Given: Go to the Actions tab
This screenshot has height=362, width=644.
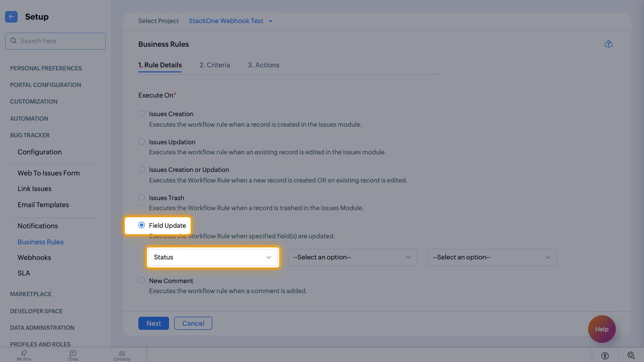Looking at the screenshot, I should click(x=264, y=65).
